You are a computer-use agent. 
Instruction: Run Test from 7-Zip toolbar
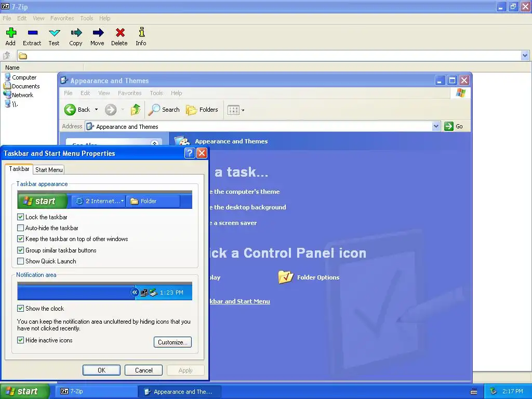tap(54, 33)
